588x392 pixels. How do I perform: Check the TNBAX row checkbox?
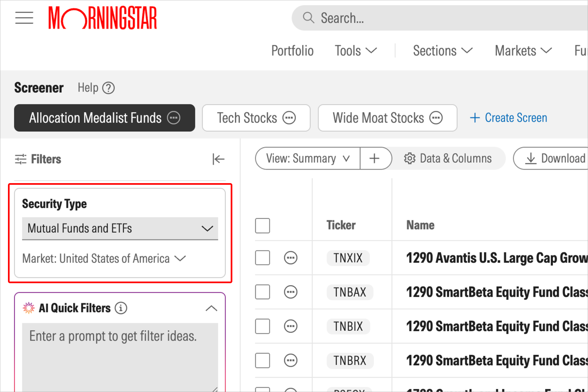click(263, 292)
